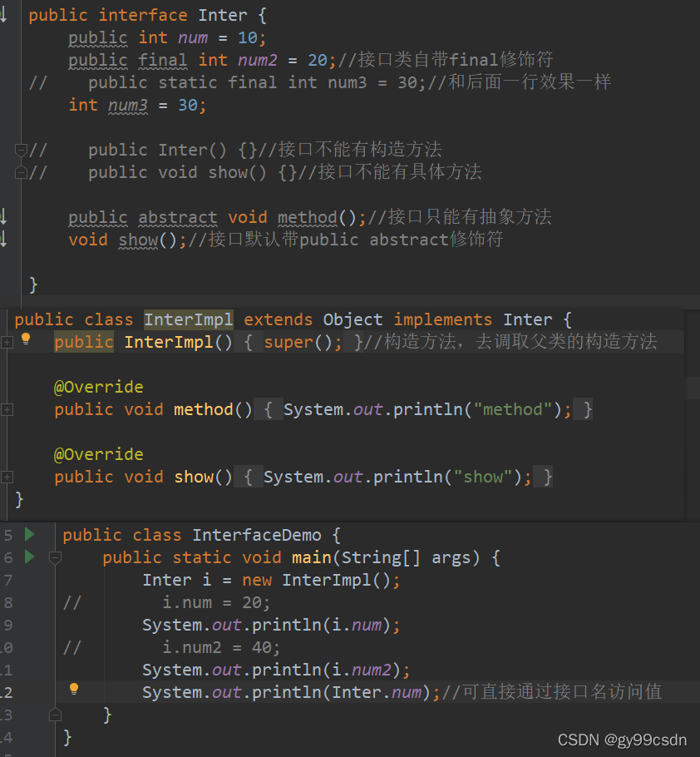Click the lightbulb next to the InterImpl constructor

click(x=26, y=340)
